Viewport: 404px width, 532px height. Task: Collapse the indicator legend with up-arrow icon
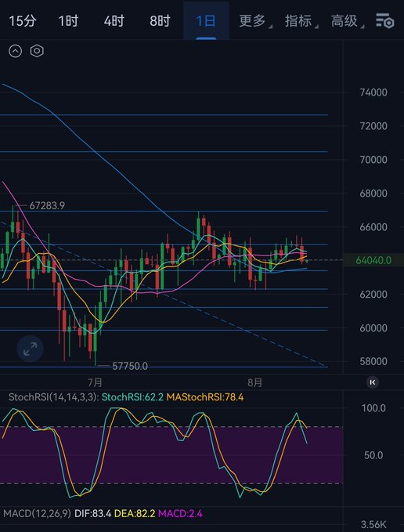tap(15, 51)
